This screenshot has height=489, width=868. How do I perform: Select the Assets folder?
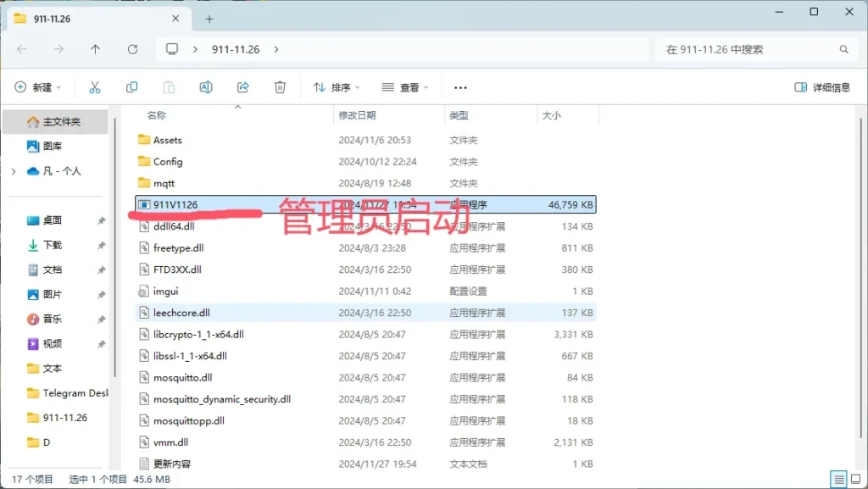(x=365, y=140)
